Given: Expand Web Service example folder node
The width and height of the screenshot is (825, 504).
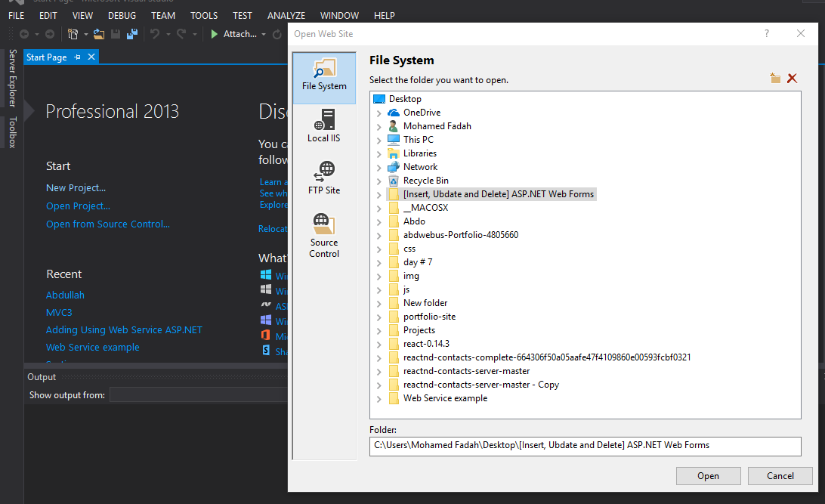Looking at the screenshot, I should tap(379, 399).
